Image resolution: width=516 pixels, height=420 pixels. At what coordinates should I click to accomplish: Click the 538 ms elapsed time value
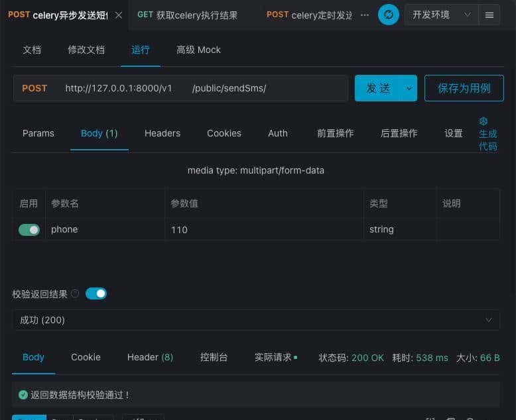432,358
